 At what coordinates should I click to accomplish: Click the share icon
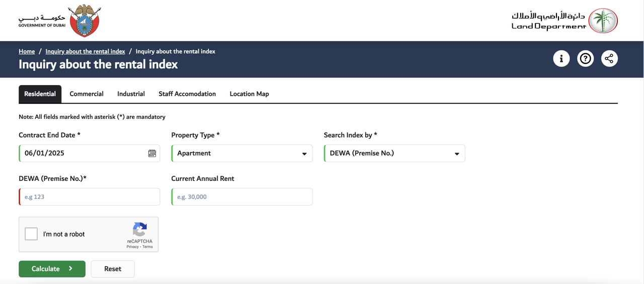click(x=609, y=59)
